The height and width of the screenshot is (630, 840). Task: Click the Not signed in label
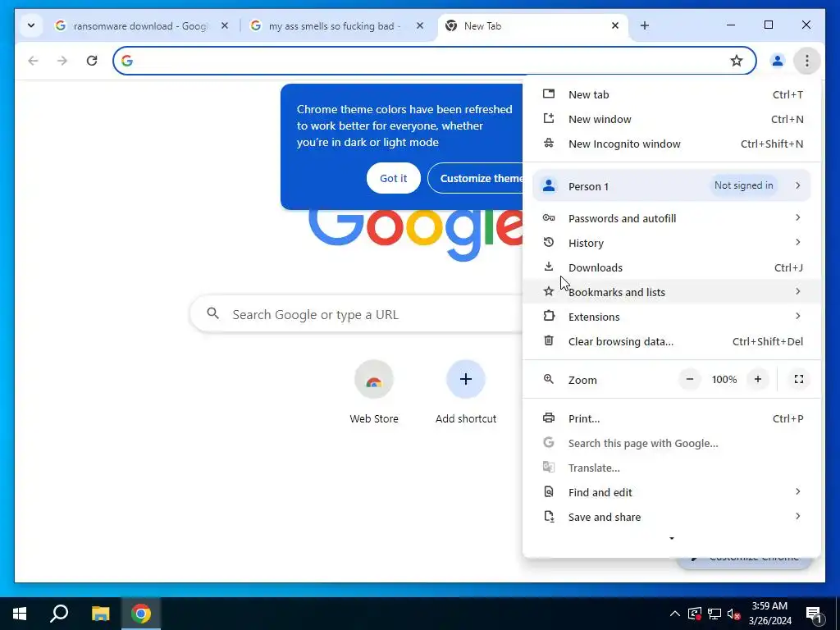tap(743, 185)
